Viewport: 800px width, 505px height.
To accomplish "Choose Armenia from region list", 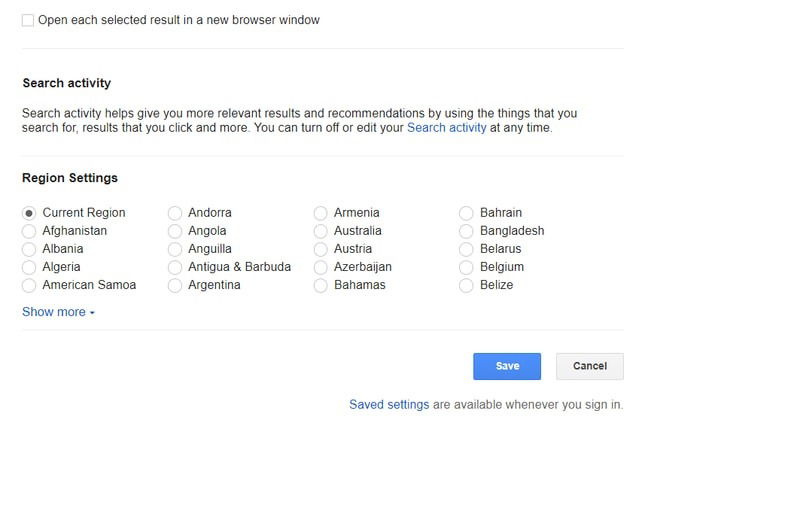I will (321, 213).
